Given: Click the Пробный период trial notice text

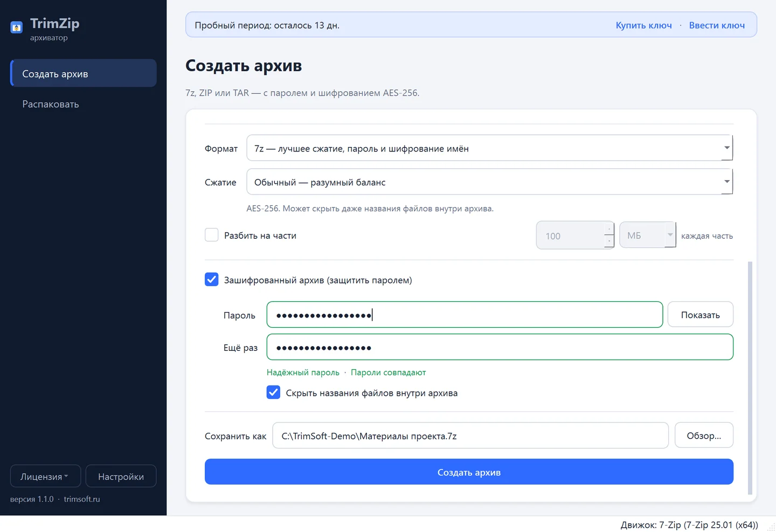Looking at the screenshot, I should tap(267, 25).
